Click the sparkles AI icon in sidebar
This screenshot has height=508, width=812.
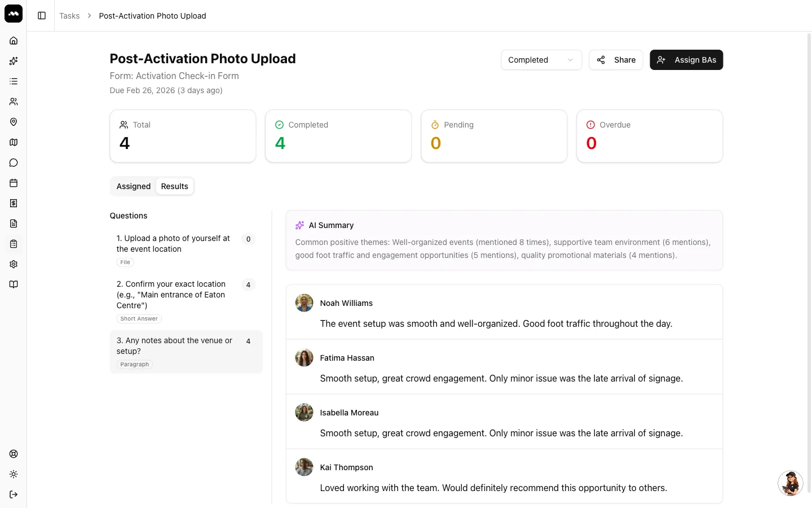pyautogui.click(x=14, y=61)
